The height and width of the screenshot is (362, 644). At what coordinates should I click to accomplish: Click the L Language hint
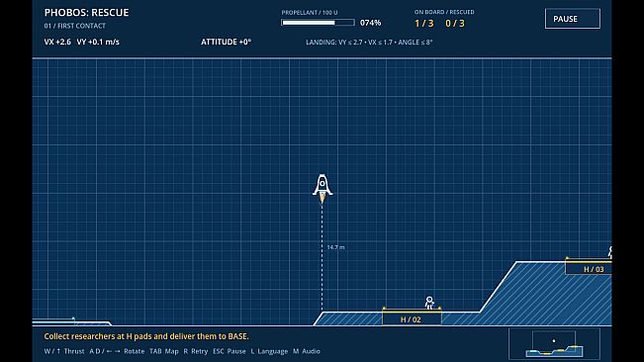(269, 351)
